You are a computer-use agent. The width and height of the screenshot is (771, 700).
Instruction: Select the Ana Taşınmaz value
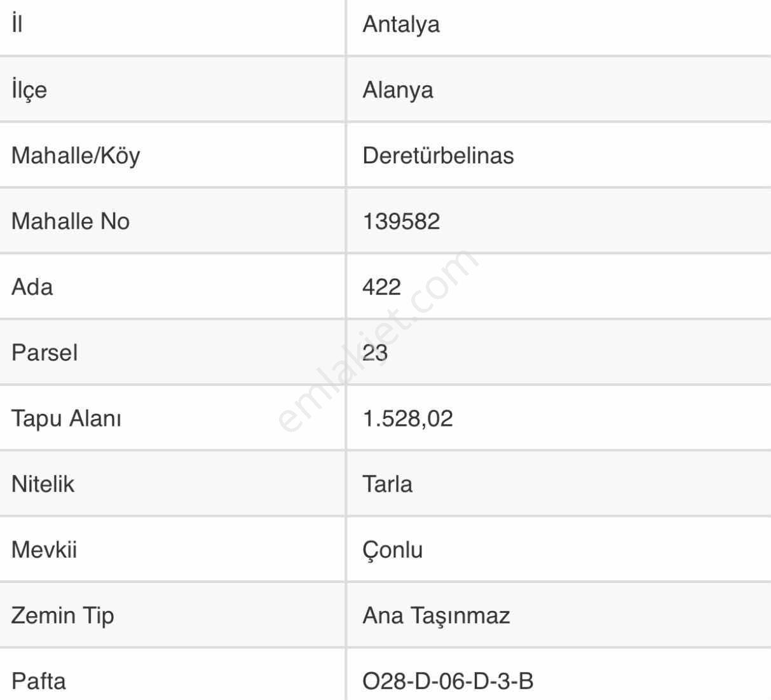point(436,615)
